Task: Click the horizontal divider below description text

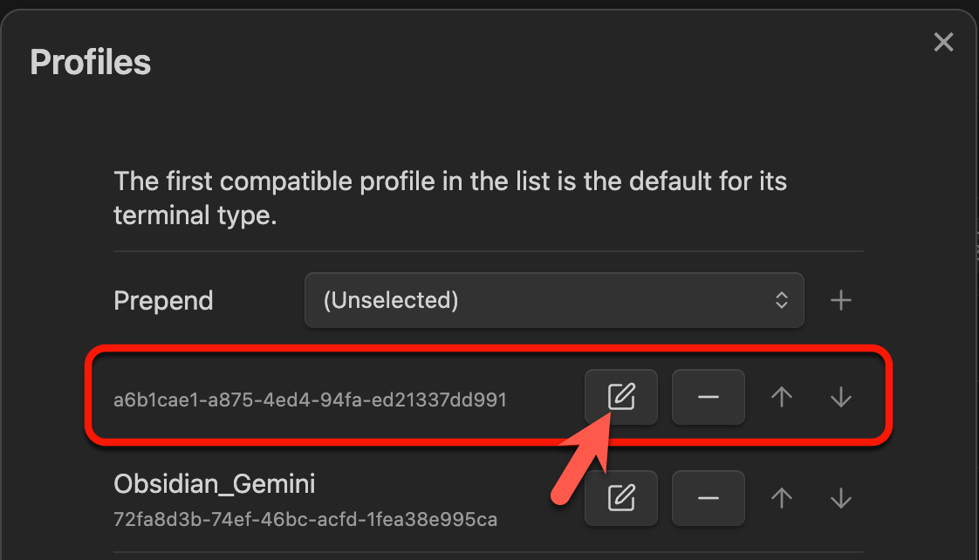Action: (x=489, y=252)
